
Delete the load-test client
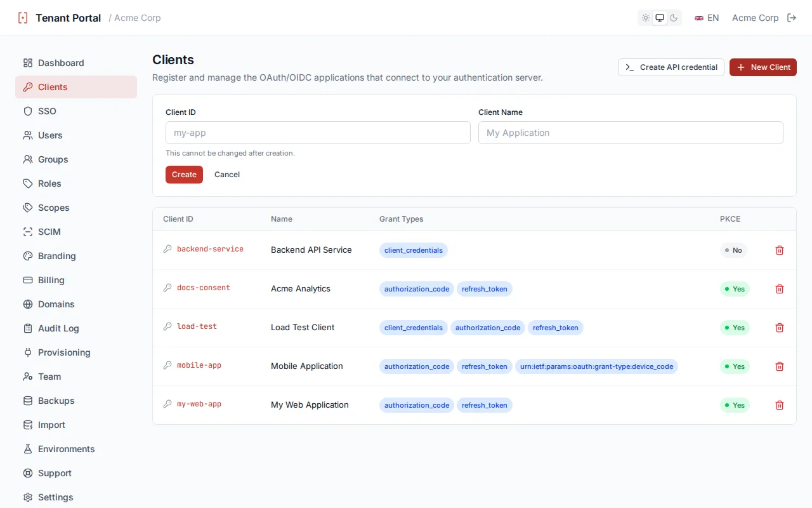[x=780, y=328]
